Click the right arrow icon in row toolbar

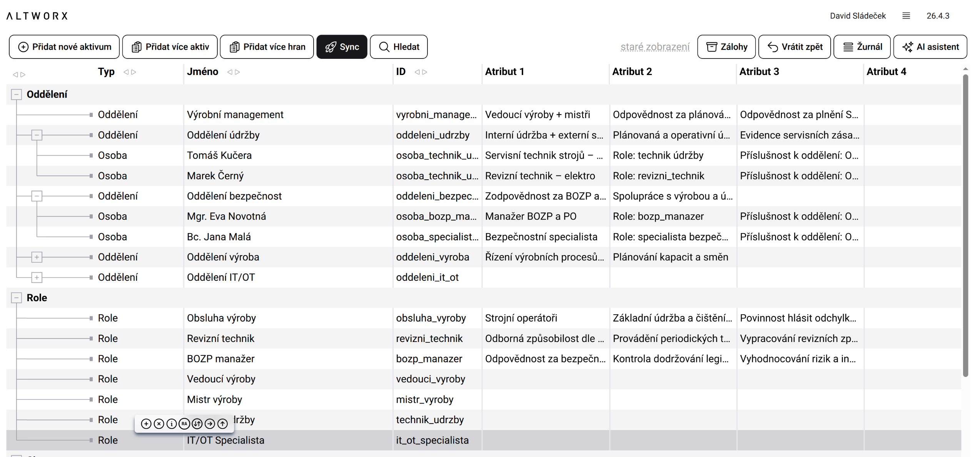pyautogui.click(x=210, y=424)
